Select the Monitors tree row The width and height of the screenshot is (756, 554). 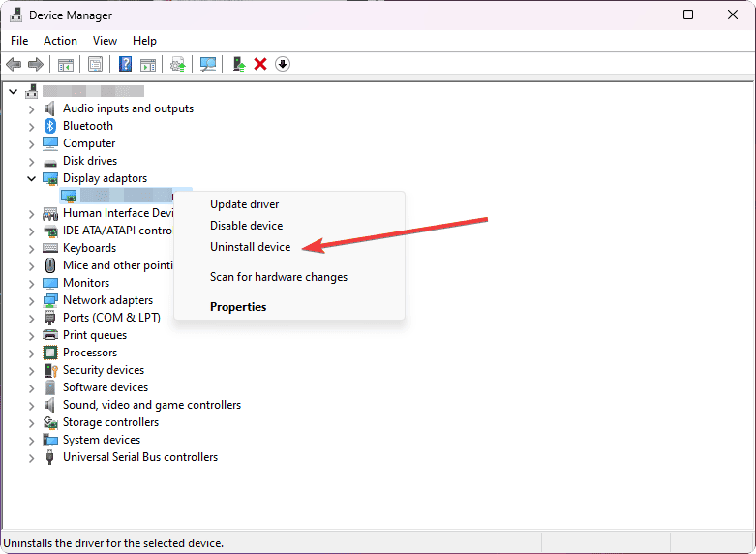[x=86, y=283]
